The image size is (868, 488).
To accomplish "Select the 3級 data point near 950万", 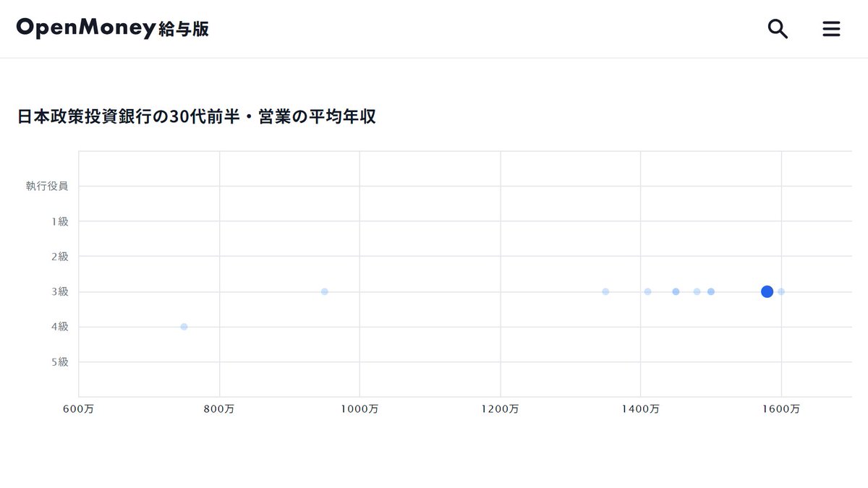I will (325, 291).
